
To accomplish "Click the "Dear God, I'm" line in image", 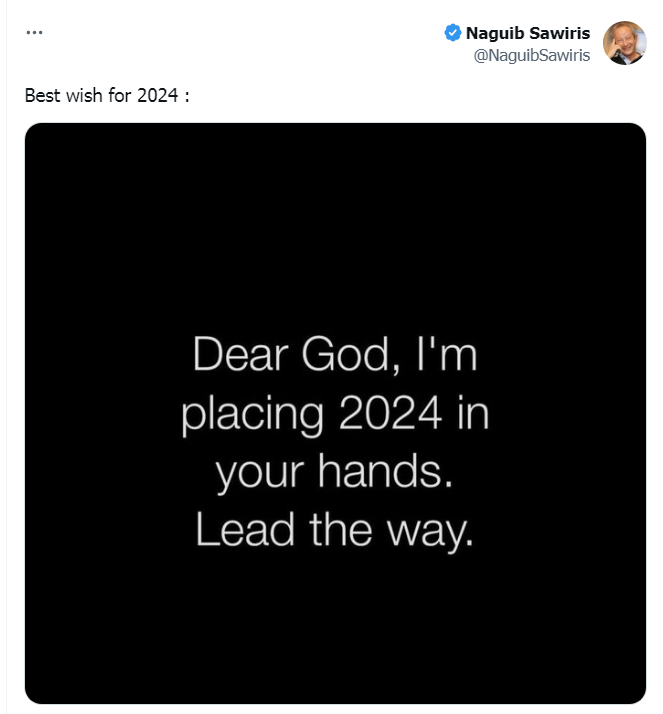I will click(x=335, y=356).
